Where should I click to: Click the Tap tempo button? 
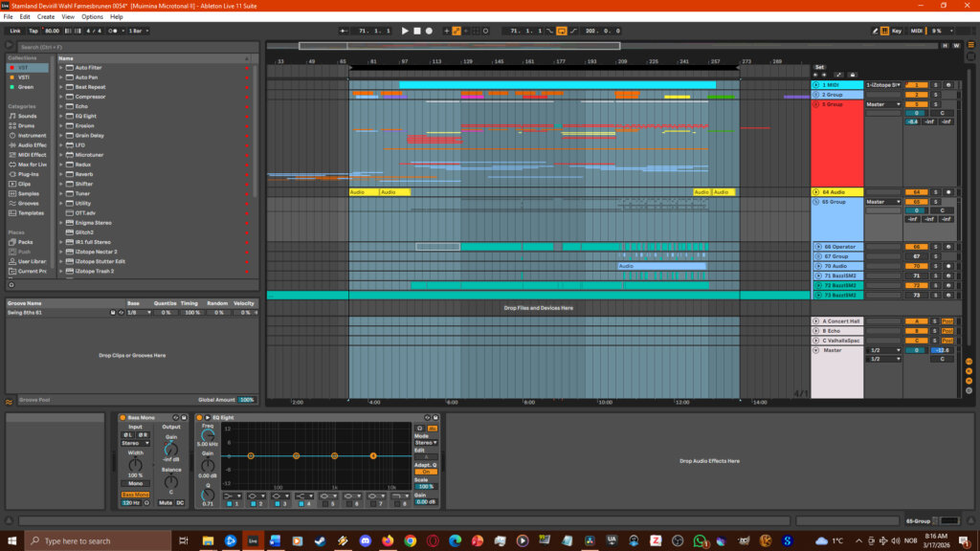[x=33, y=31]
